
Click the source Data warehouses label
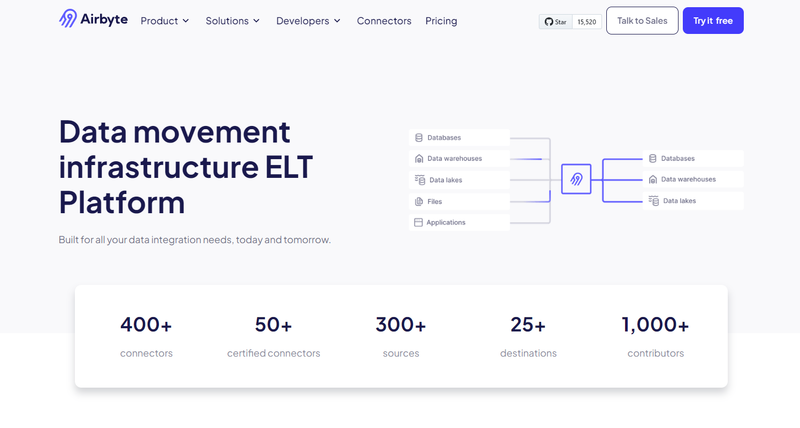(x=455, y=159)
